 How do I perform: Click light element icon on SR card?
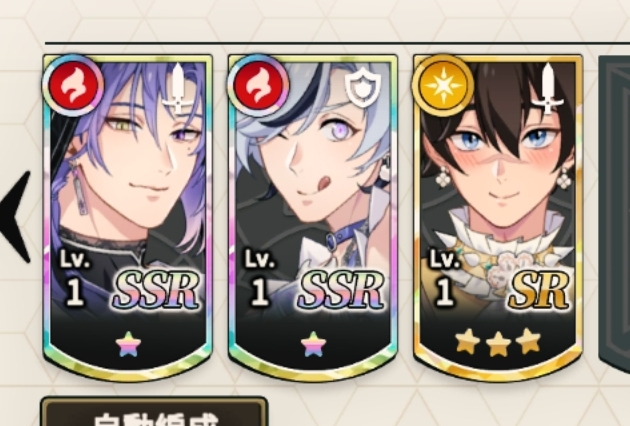click(x=444, y=86)
